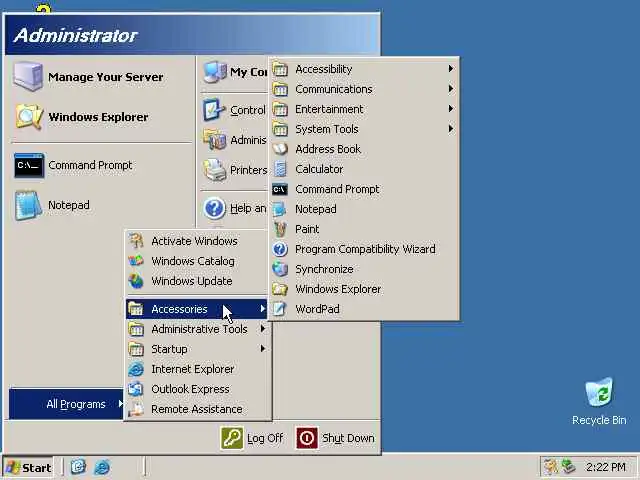Open the All Programs label
This screenshot has width=640, height=480.
(x=76, y=404)
